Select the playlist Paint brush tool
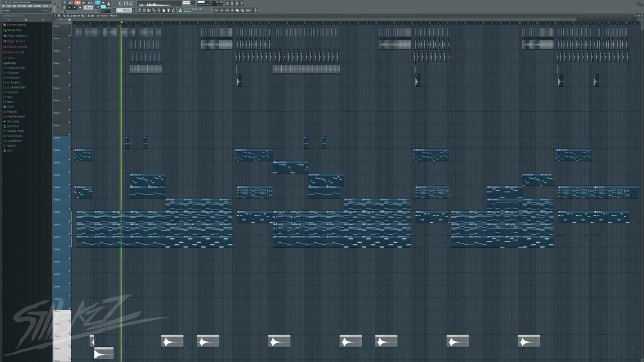The image size is (644, 362). coord(68,16)
